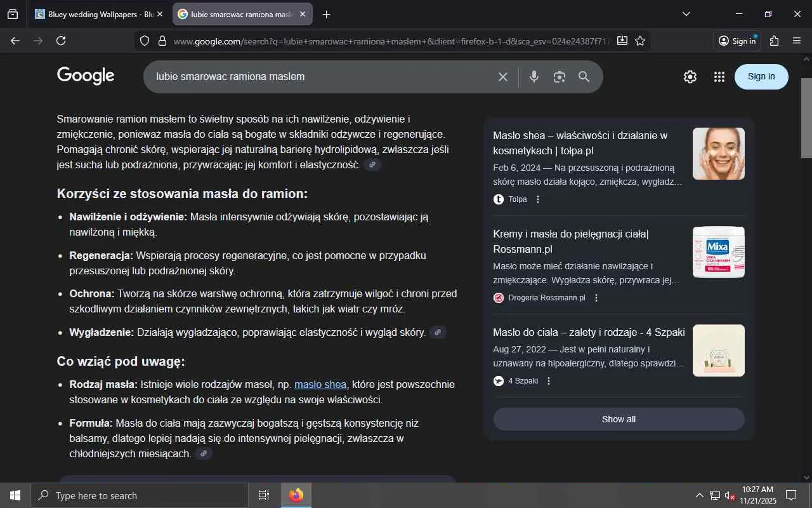Screen dimensions: 812x508
Task: Open the Windows notification center
Action: 791,495
